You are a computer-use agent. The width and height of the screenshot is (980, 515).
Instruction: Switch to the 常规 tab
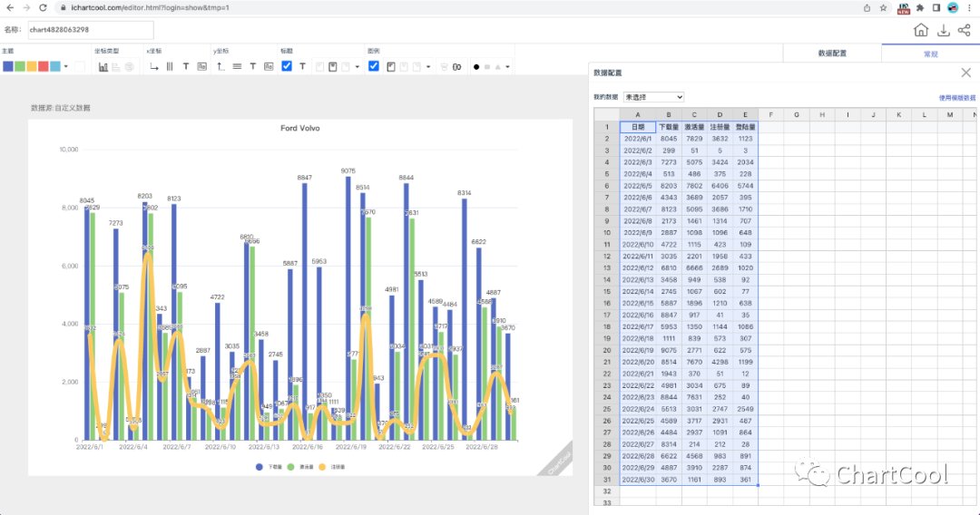[930, 53]
